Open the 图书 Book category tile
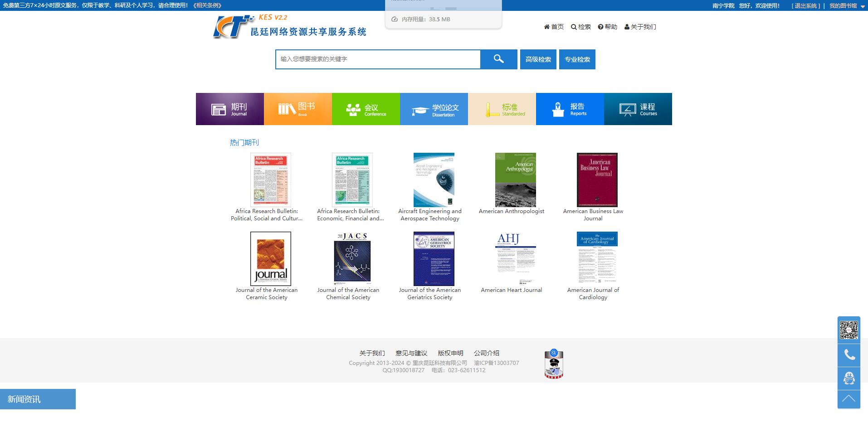 point(297,109)
